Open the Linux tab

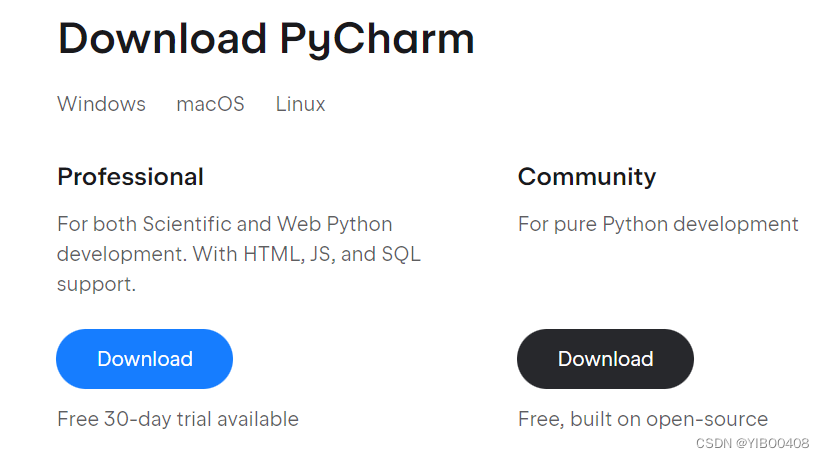(x=300, y=104)
